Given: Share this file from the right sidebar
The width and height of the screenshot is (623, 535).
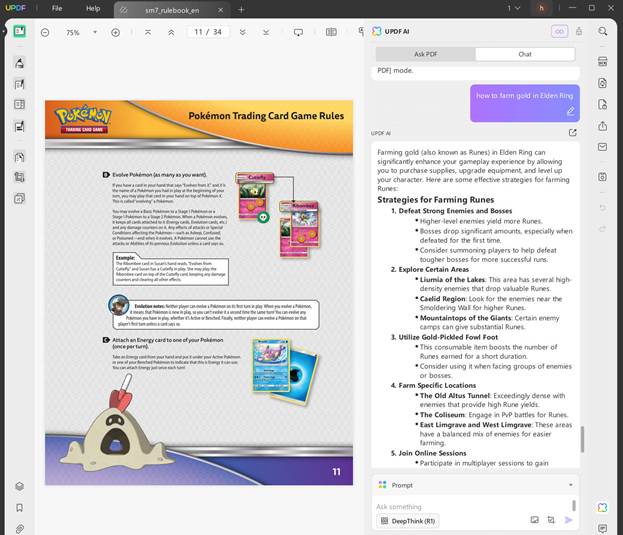Looking at the screenshot, I should tap(602, 126).
